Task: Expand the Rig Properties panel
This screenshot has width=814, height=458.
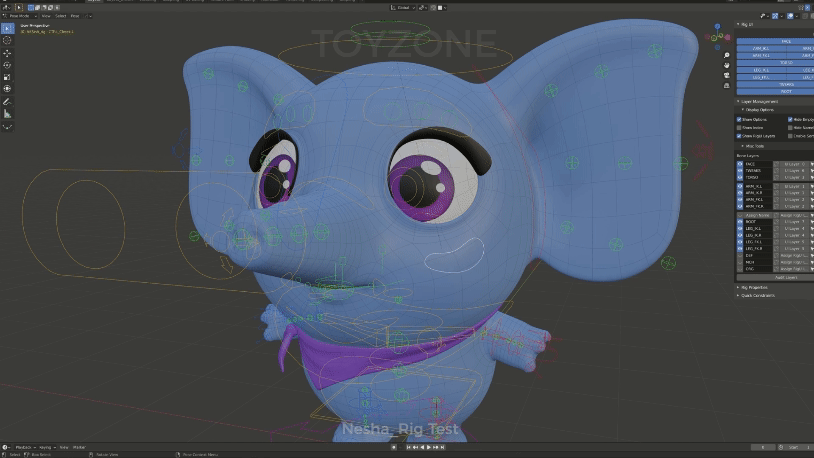Action: pos(738,287)
